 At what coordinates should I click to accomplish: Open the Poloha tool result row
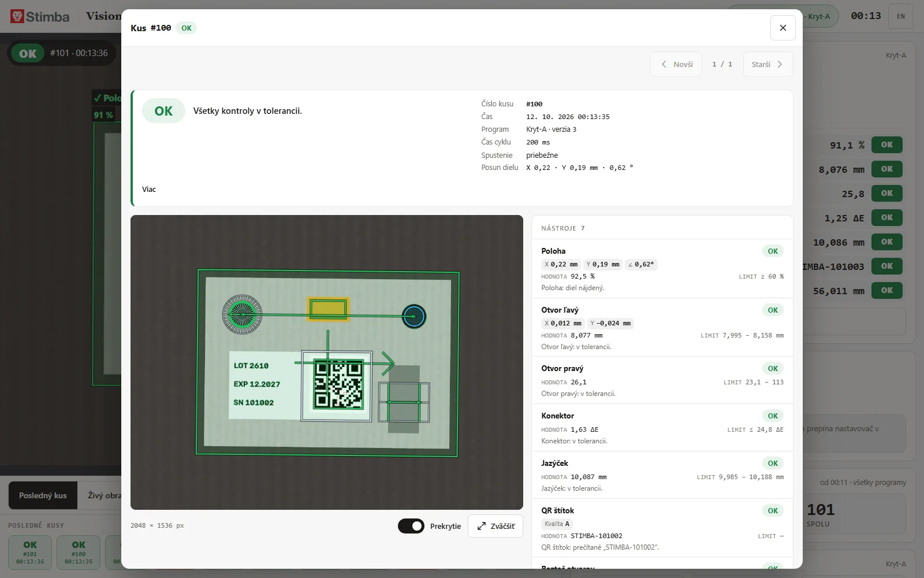click(662, 269)
